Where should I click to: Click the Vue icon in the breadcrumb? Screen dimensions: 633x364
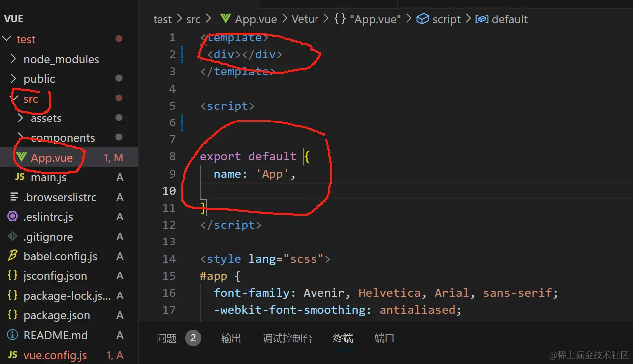pos(226,19)
